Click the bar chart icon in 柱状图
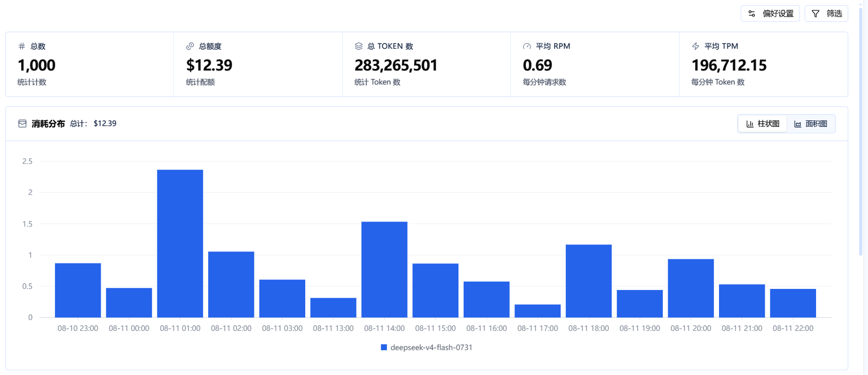This screenshot has height=375, width=868. pos(750,124)
